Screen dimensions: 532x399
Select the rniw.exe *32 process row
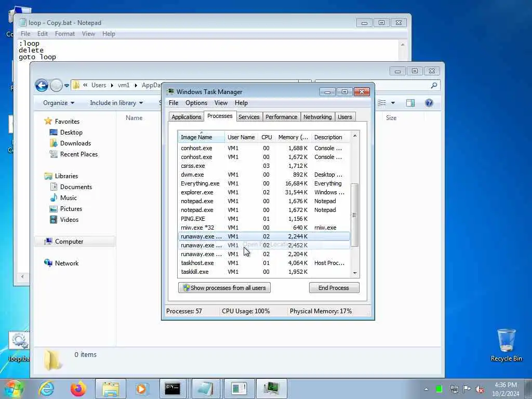coord(264,228)
